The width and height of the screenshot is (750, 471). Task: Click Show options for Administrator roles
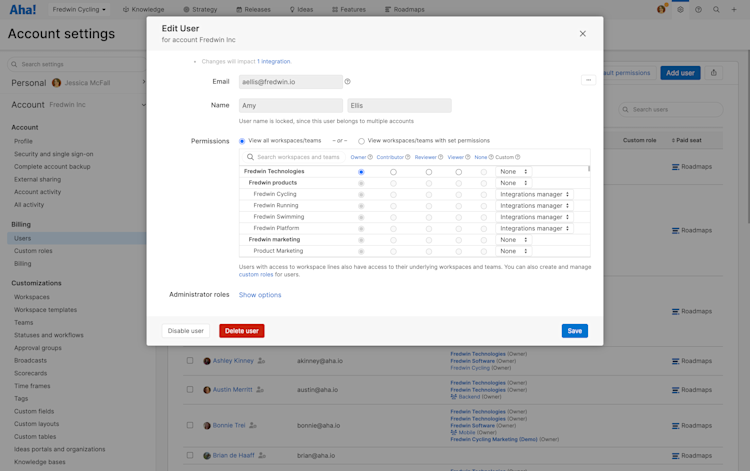click(260, 295)
